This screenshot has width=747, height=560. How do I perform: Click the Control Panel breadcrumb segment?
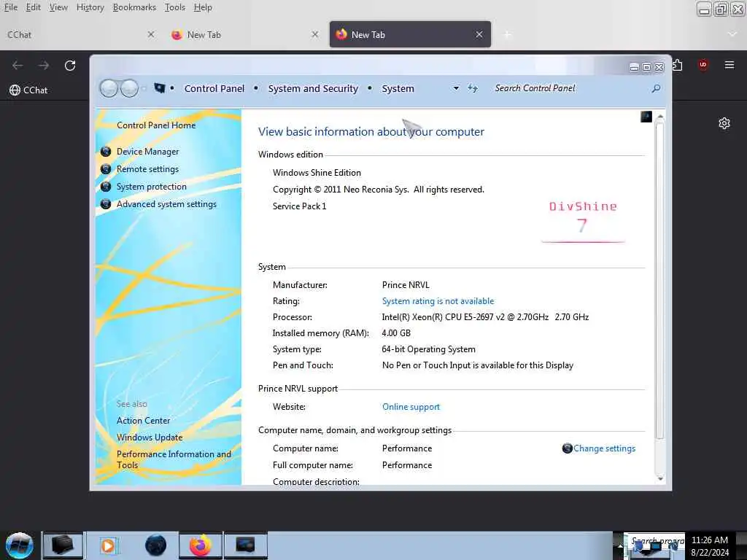tap(214, 88)
